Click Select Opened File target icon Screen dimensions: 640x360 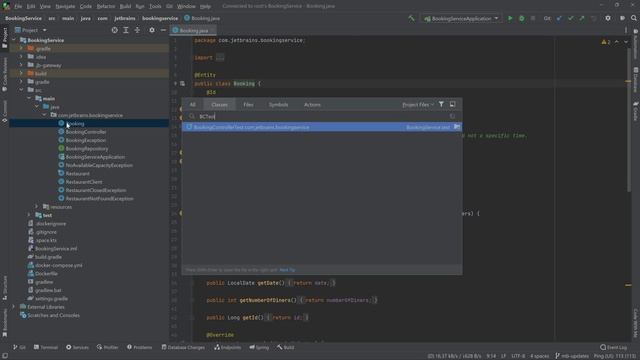(x=114, y=30)
